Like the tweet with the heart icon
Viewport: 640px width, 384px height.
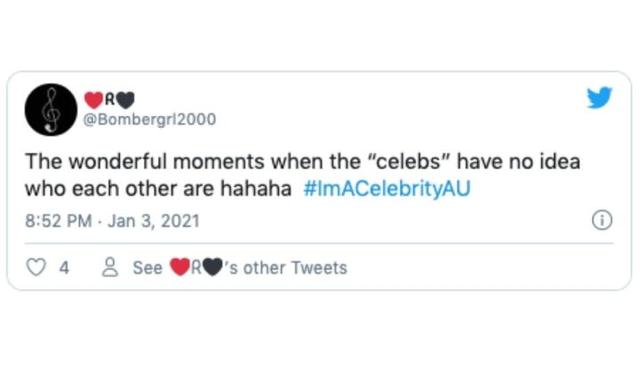(36, 268)
